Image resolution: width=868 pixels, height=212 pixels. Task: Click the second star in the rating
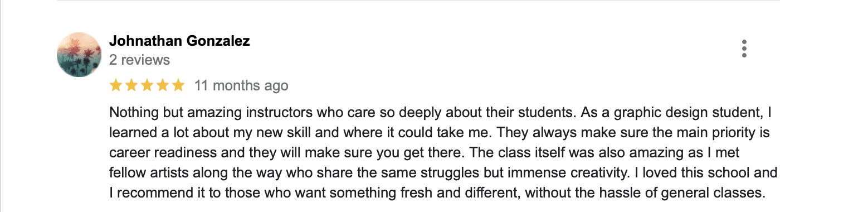click(x=131, y=85)
